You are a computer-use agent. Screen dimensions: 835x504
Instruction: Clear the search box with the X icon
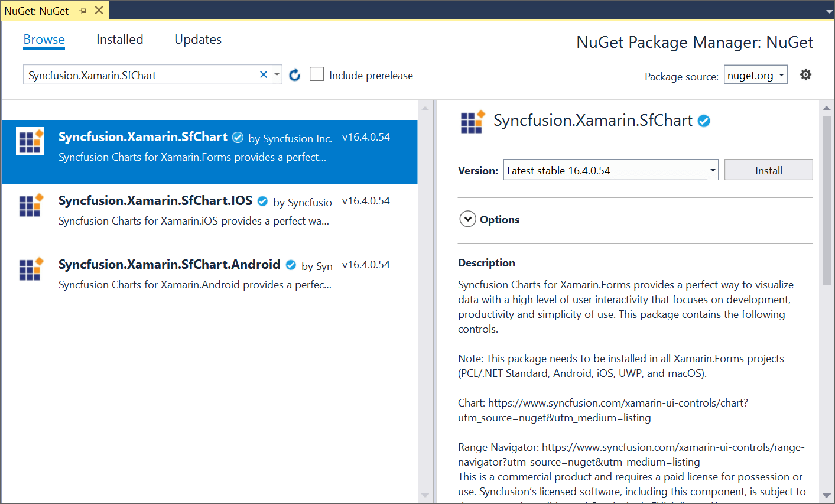[x=263, y=74]
